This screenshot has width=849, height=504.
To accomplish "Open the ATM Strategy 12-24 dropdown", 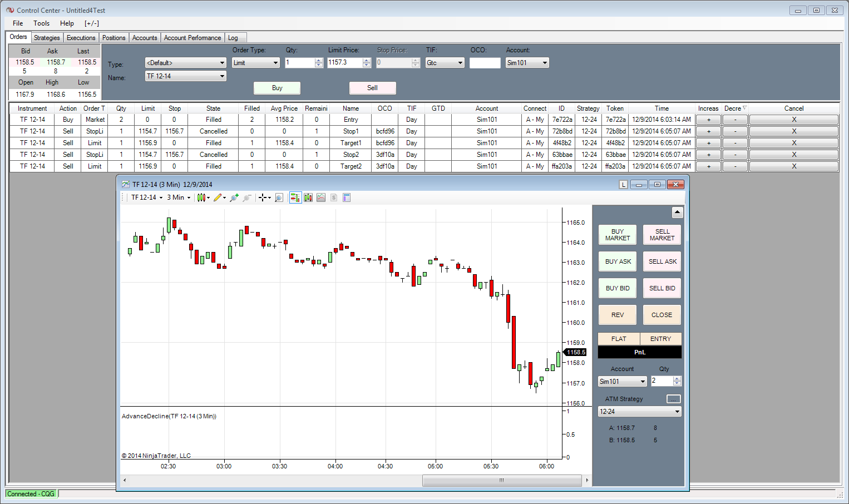I will coord(640,412).
